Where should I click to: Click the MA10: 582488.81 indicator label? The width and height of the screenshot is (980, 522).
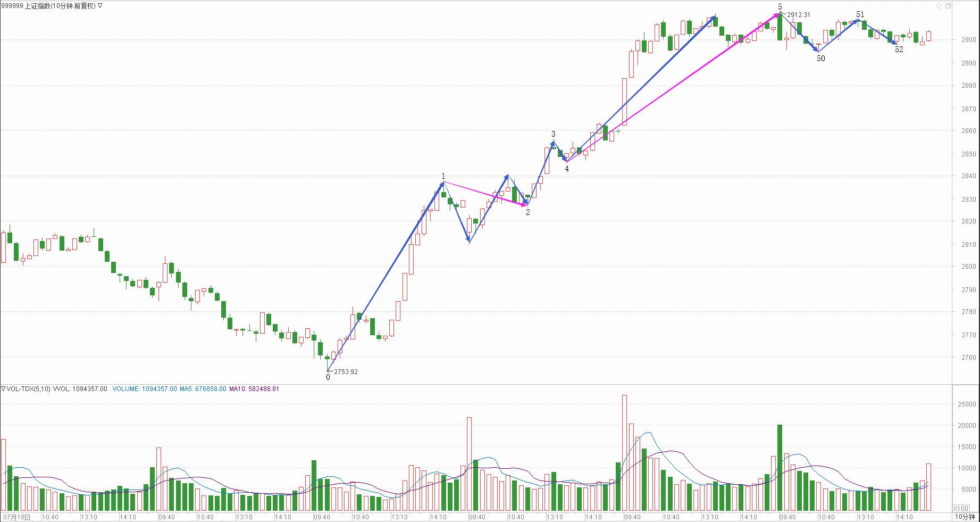[254, 389]
